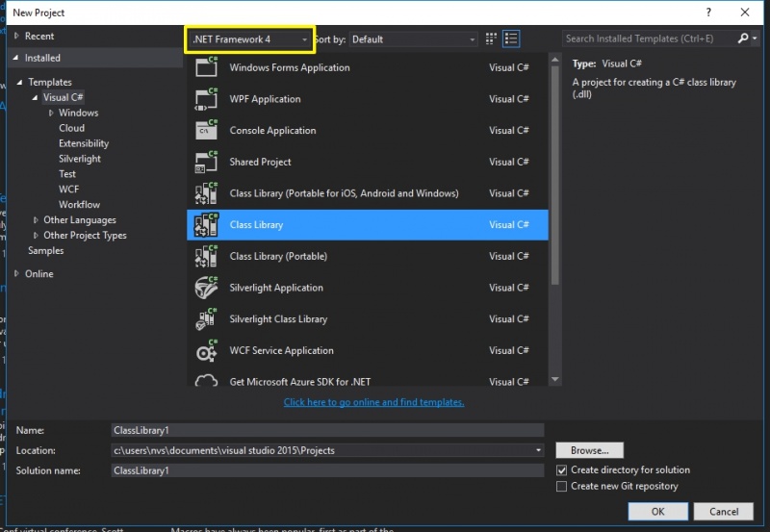Click the selected Class Library template icon
This screenshot has height=532, width=770.
[206, 224]
